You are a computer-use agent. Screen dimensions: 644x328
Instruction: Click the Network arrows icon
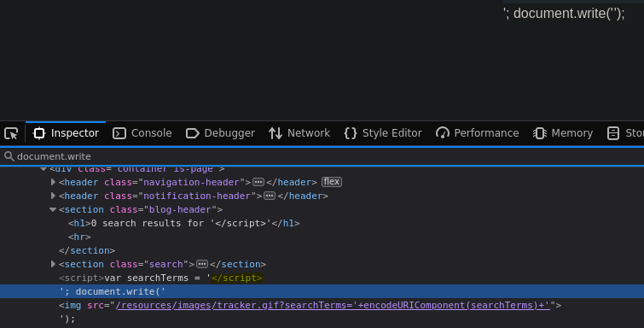(x=276, y=133)
